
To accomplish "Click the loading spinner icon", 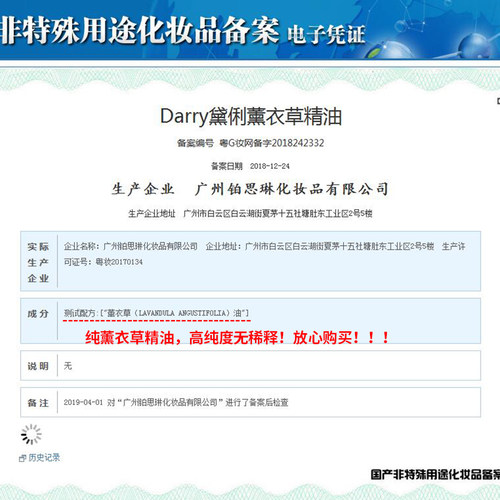I will [x=31, y=434].
